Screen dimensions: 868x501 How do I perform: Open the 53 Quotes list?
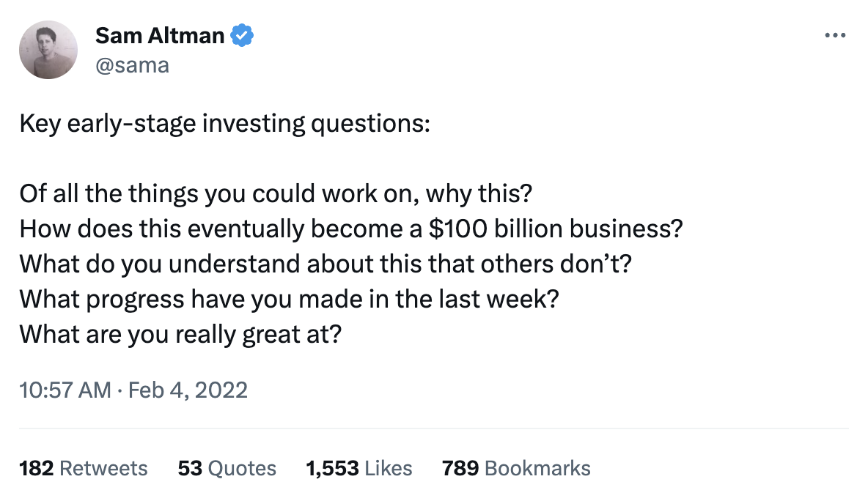(227, 468)
